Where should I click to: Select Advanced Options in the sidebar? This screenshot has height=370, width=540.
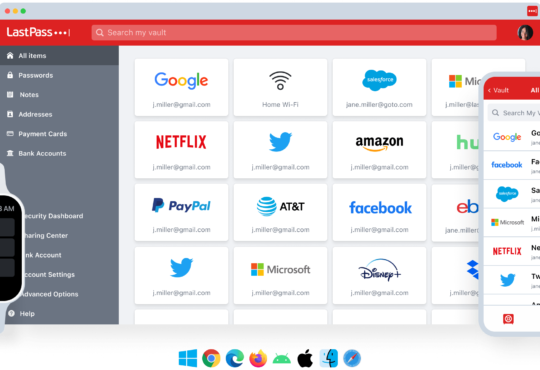pos(50,294)
